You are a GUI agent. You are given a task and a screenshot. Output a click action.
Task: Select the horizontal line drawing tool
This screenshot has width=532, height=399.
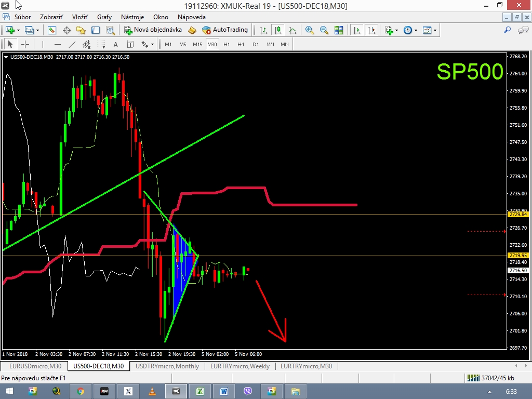coord(57,45)
